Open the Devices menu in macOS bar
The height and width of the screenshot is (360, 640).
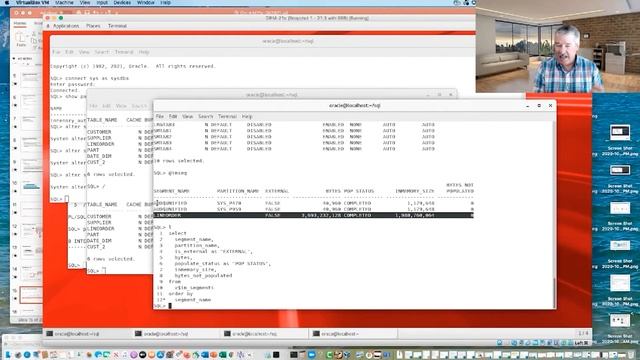(x=122, y=2)
